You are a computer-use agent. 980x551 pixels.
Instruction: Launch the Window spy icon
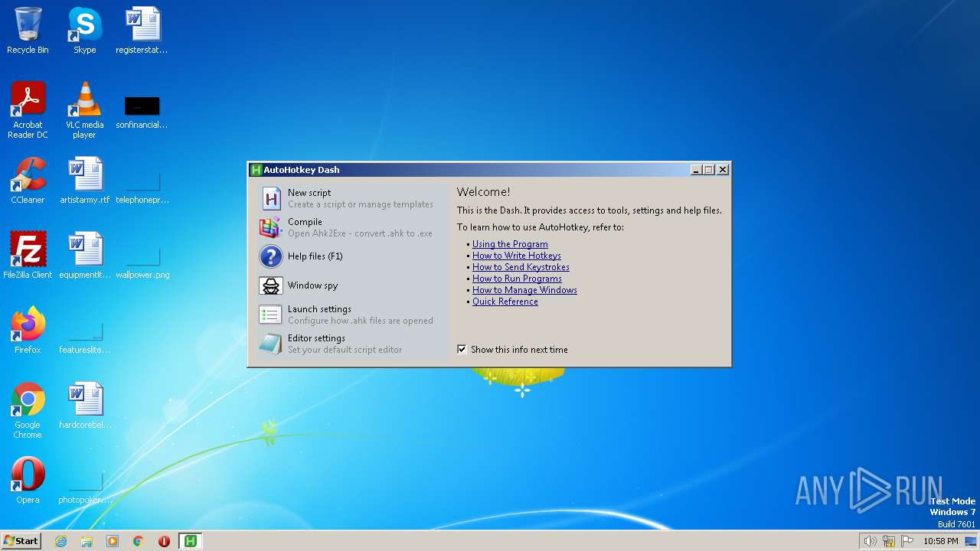[271, 285]
